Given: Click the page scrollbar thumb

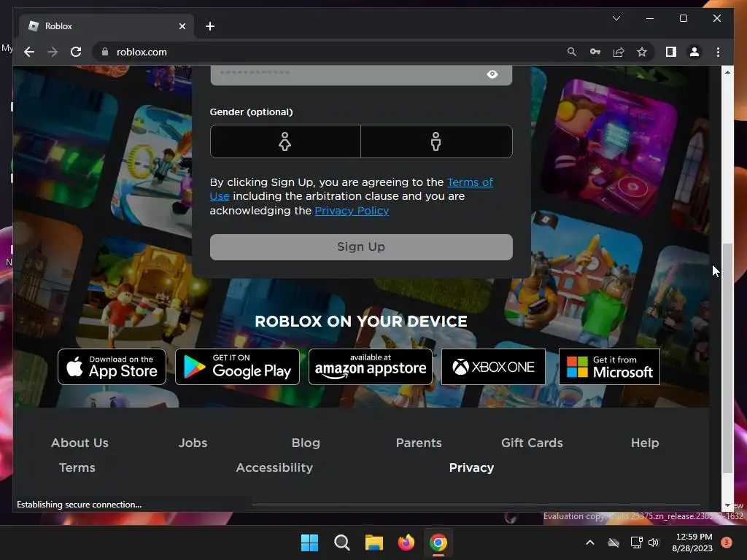Looking at the screenshot, I should (x=727, y=358).
